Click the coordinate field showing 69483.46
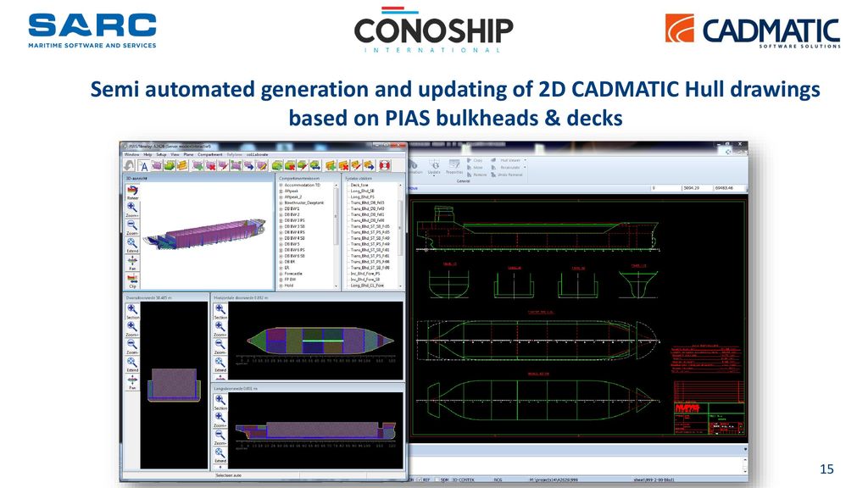 pos(730,188)
